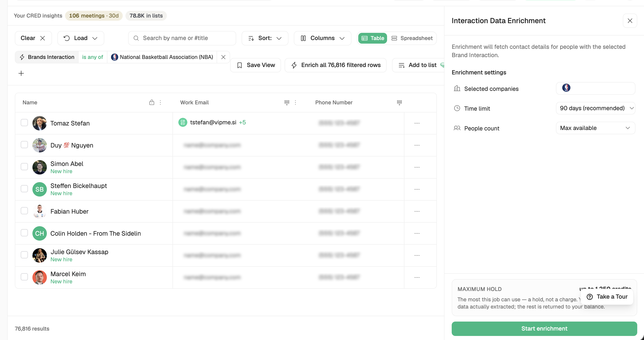The width and height of the screenshot is (644, 340).
Task: Click Save View button
Action: click(x=256, y=65)
